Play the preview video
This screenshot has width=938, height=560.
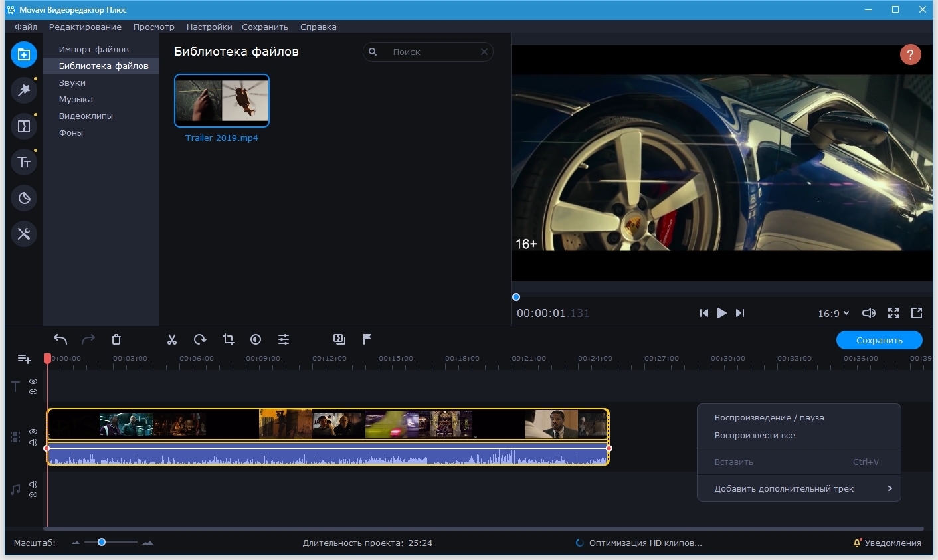(721, 313)
